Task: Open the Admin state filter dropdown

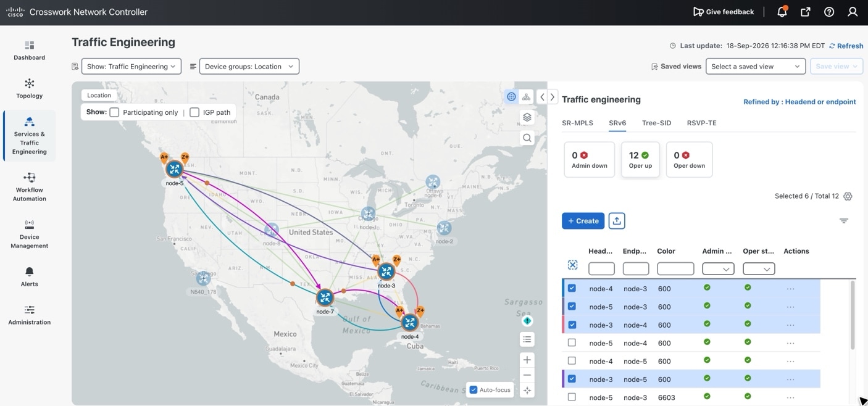Action: (719, 269)
